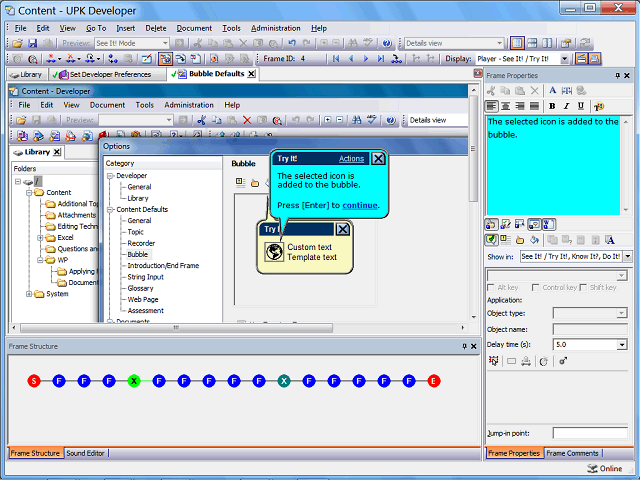Open the Delay time dropdown
Screen dimensions: 640x480
click(x=621, y=345)
